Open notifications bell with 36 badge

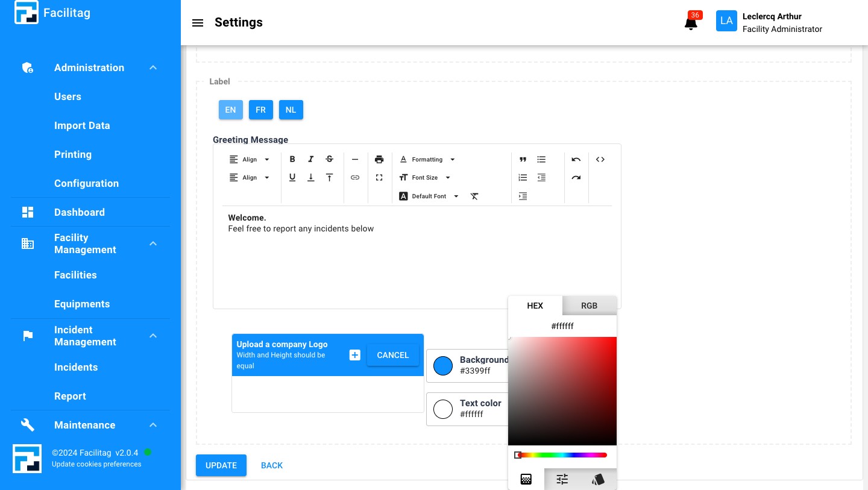point(691,22)
